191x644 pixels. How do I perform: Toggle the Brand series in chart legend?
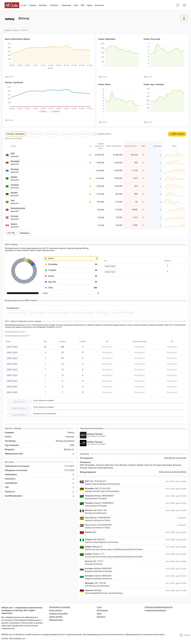point(49,68)
